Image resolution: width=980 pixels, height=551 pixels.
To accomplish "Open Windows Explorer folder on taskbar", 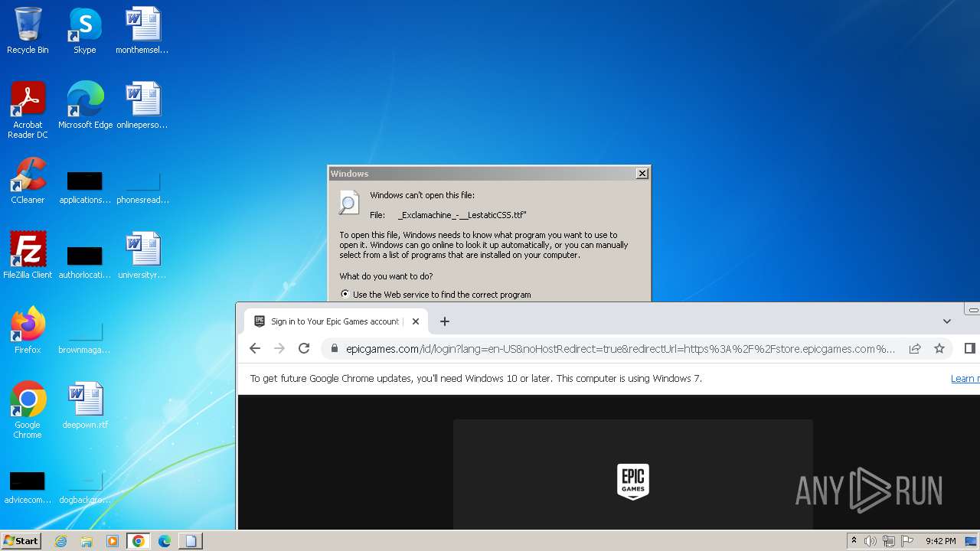I will pyautogui.click(x=87, y=541).
